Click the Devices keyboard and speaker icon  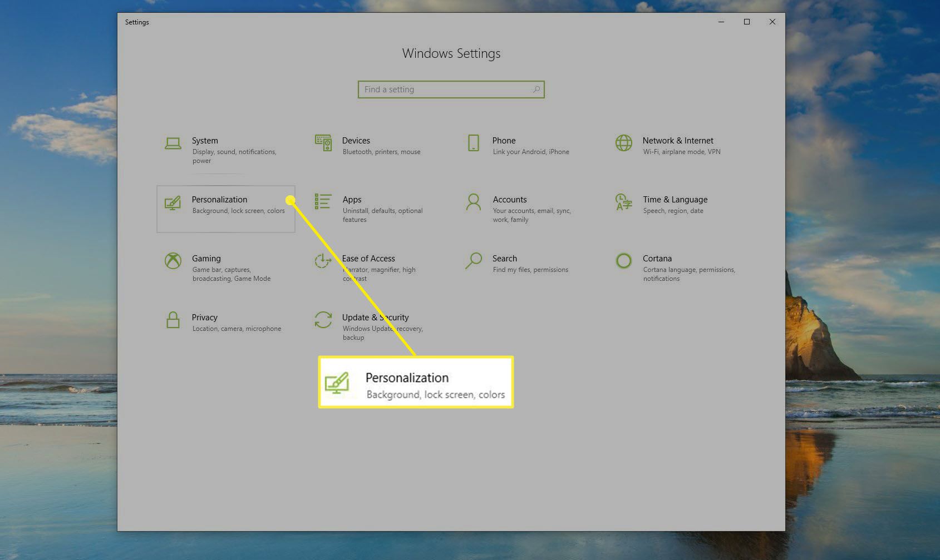(x=323, y=143)
